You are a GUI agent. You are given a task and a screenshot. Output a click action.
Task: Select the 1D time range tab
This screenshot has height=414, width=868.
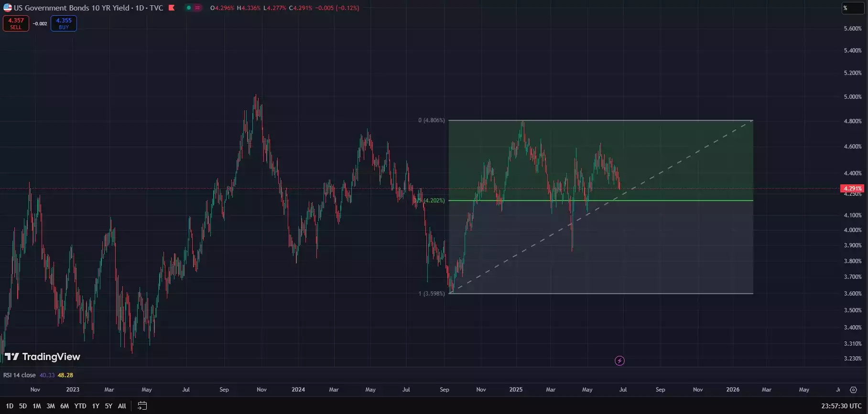click(10, 406)
